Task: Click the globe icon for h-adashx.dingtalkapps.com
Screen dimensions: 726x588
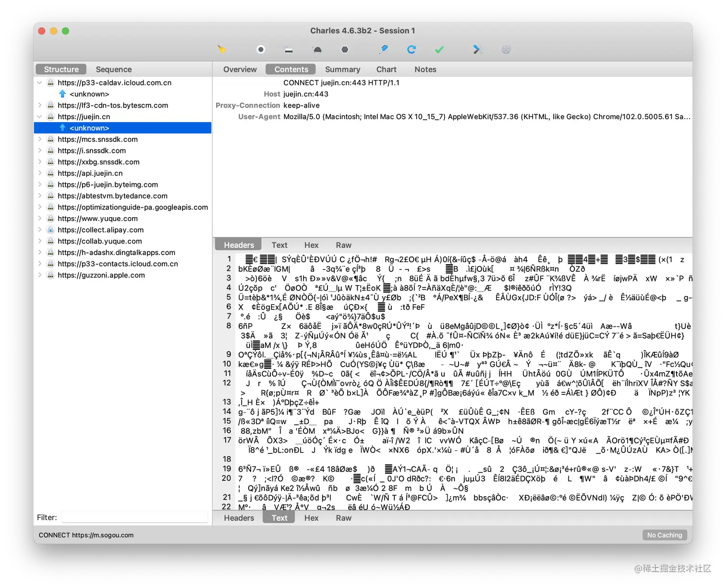Action: pos(50,252)
